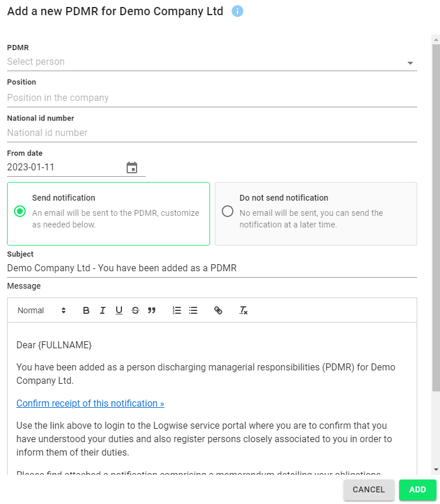Click the scrollbar up arrow
This screenshot has height=504, width=440.
[x=436, y=40]
